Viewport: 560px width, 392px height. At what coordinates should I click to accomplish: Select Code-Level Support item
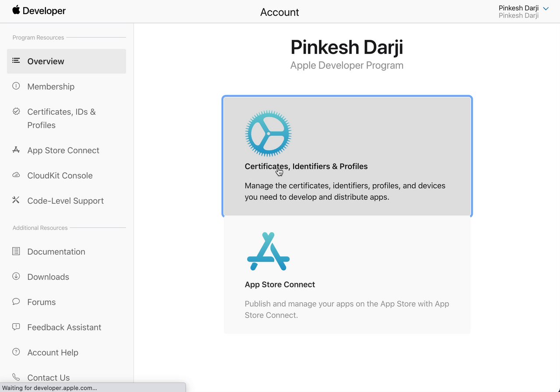point(66,201)
